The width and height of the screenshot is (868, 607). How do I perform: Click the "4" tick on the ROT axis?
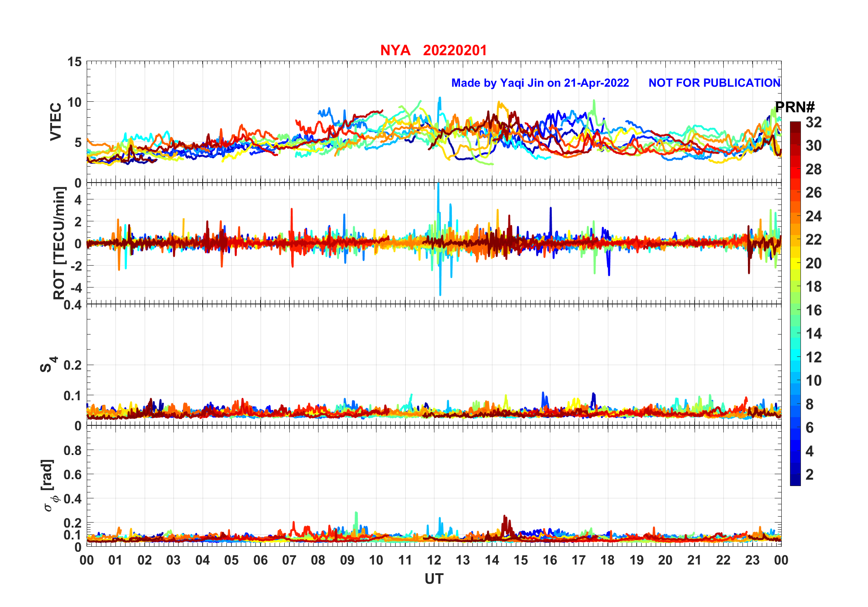[78, 199]
